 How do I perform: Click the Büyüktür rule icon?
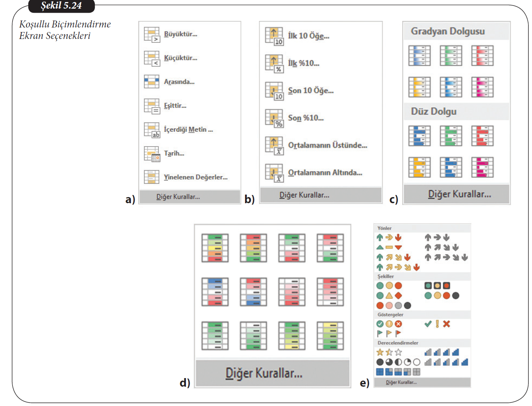click(151, 34)
